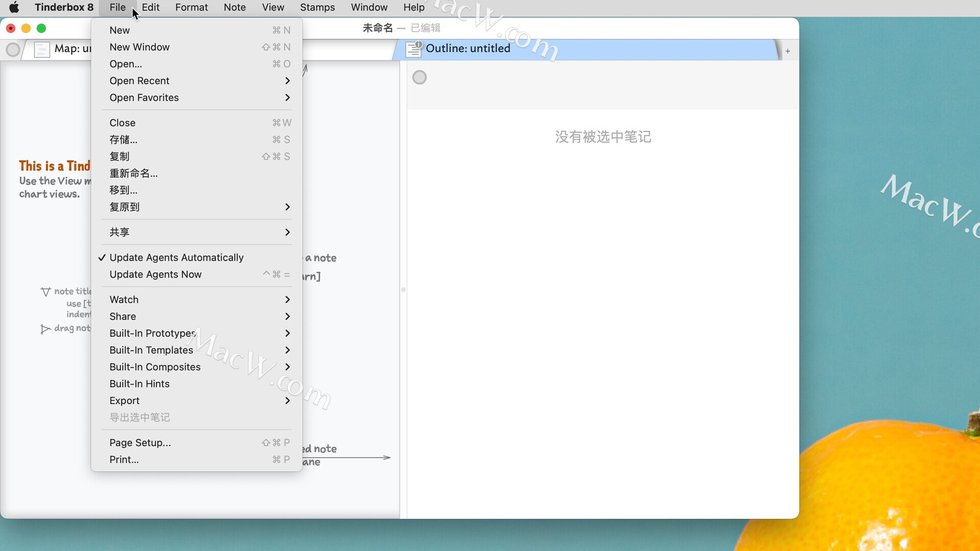Choose Close from File menu
980x551 pixels.
pyautogui.click(x=197, y=123)
